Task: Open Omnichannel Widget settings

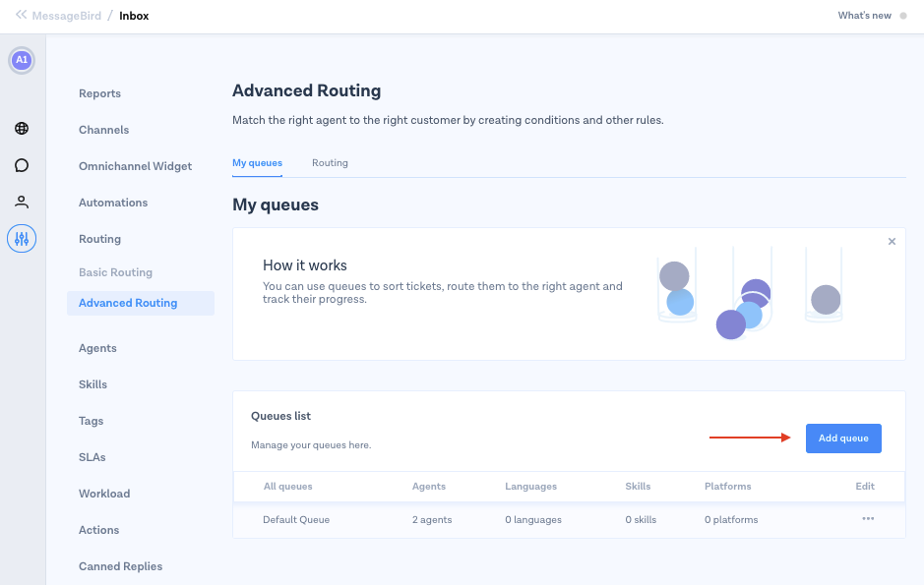Action: (135, 166)
